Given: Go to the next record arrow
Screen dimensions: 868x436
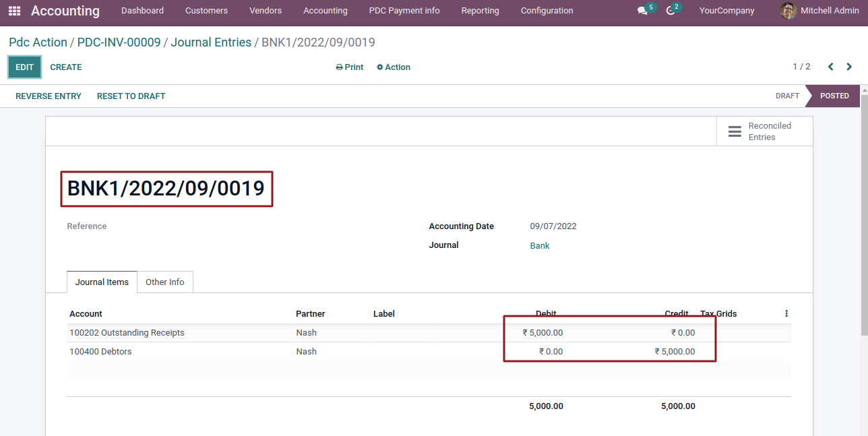Looking at the screenshot, I should click(x=849, y=67).
